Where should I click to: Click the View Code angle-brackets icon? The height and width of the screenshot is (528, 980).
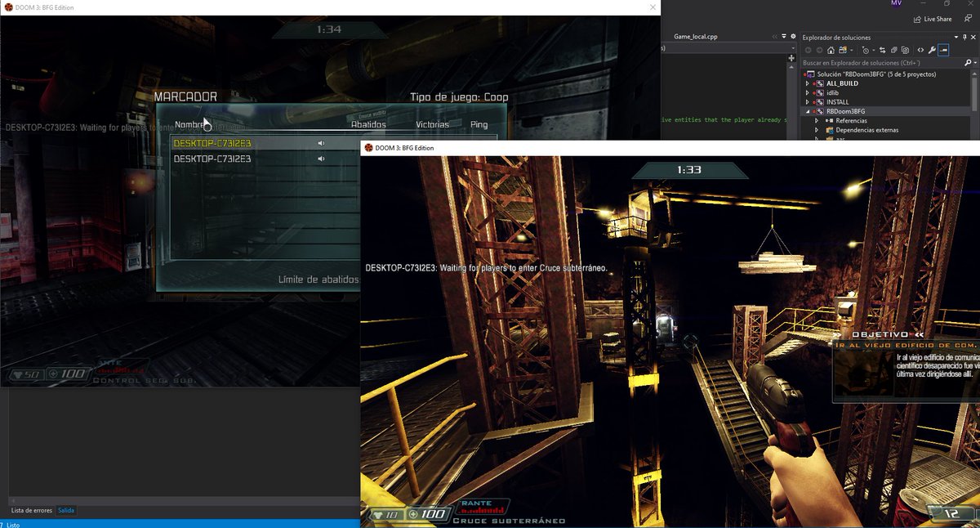pyautogui.click(x=920, y=50)
